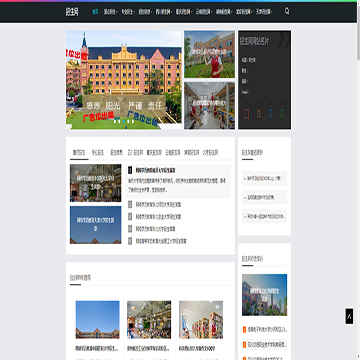Click the orange circular icon in dark card
360x360 pixels.
259,114
